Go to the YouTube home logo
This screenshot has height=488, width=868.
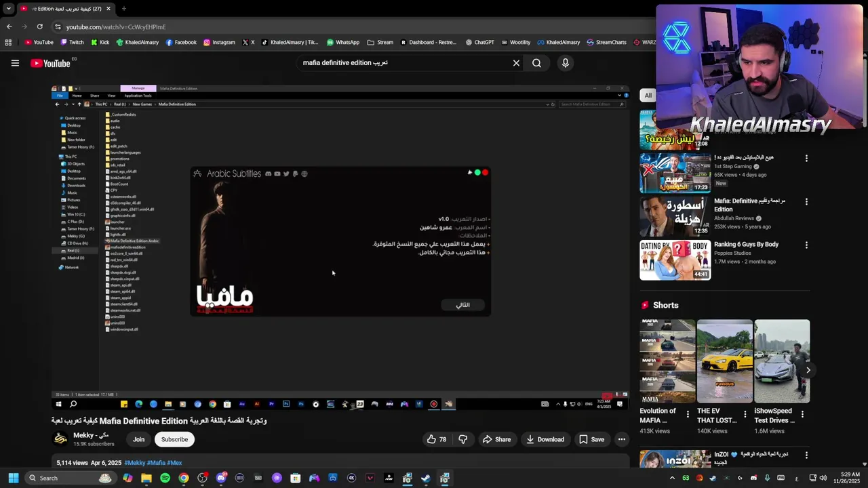click(x=51, y=63)
